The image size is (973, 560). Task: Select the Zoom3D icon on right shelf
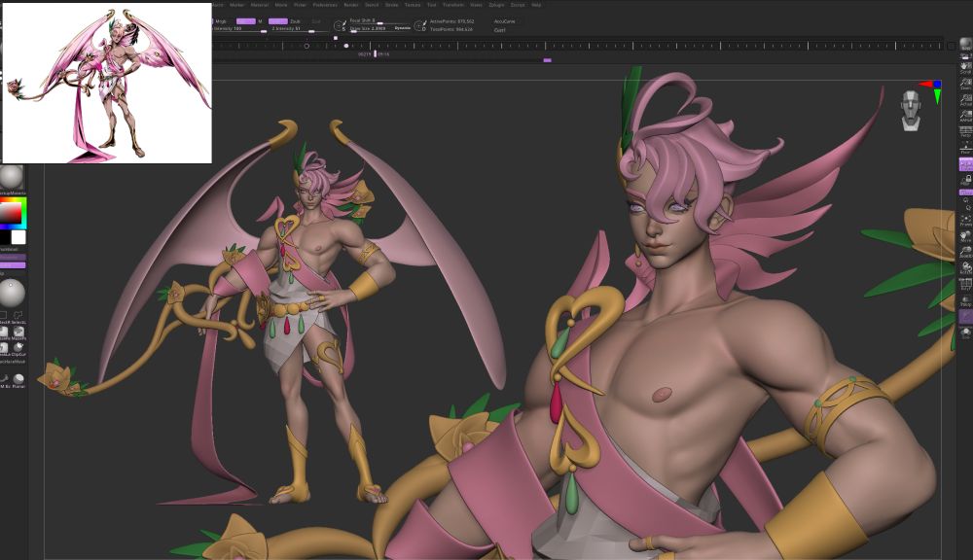tap(965, 252)
